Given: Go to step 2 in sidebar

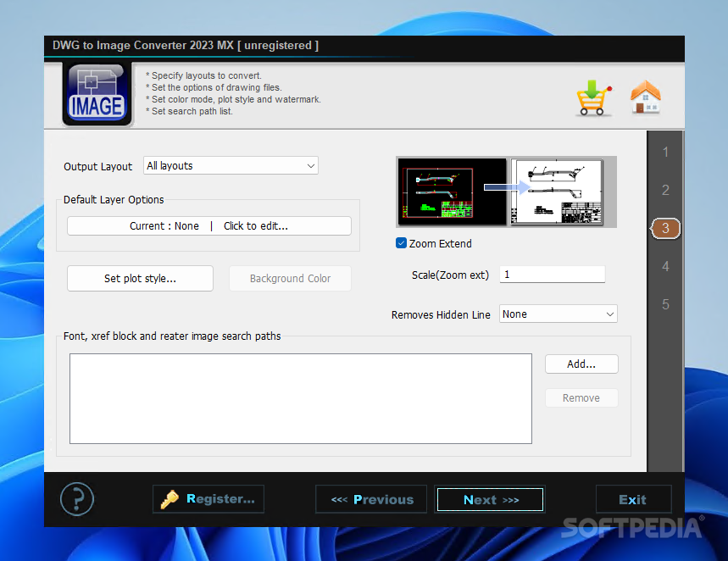Looking at the screenshot, I should (665, 190).
